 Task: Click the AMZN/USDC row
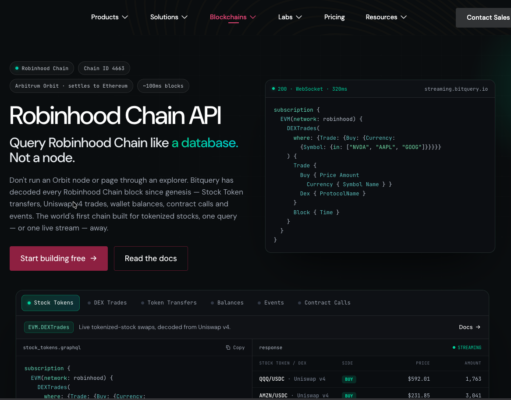point(370,394)
